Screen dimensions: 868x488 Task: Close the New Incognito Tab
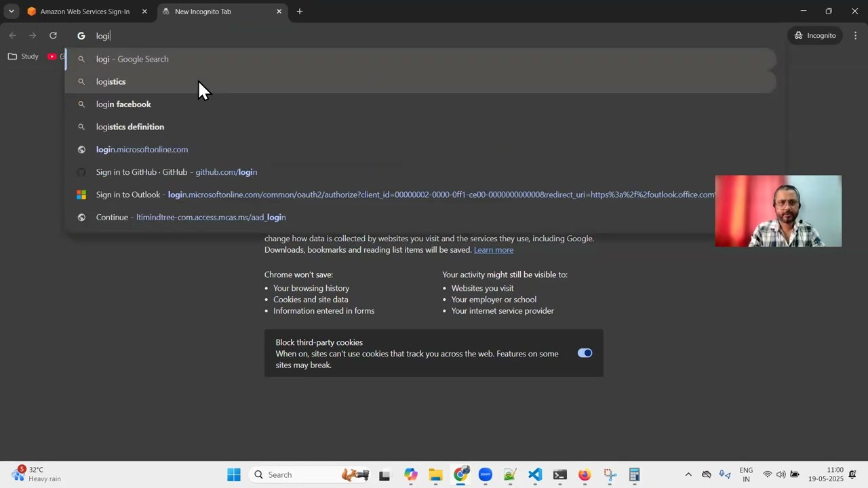coord(279,12)
